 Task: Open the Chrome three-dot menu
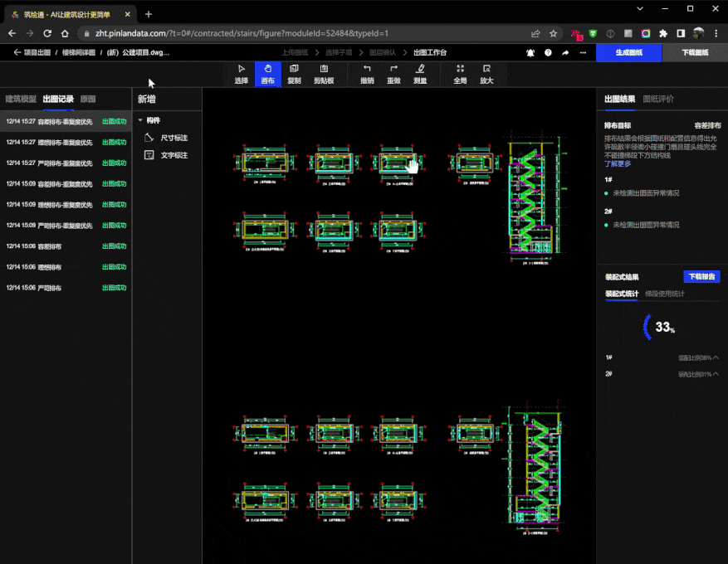tap(716, 33)
